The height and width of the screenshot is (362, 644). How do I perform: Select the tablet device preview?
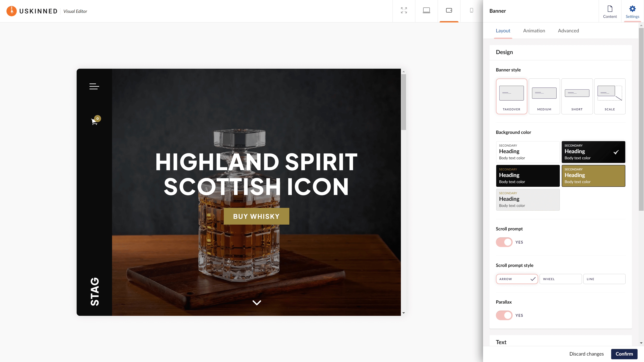(449, 10)
